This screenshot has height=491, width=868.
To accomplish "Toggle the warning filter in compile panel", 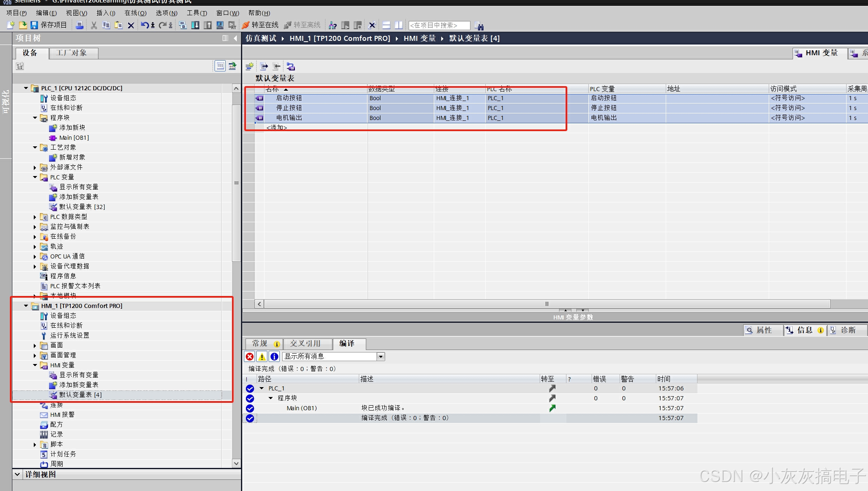I will pos(262,357).
